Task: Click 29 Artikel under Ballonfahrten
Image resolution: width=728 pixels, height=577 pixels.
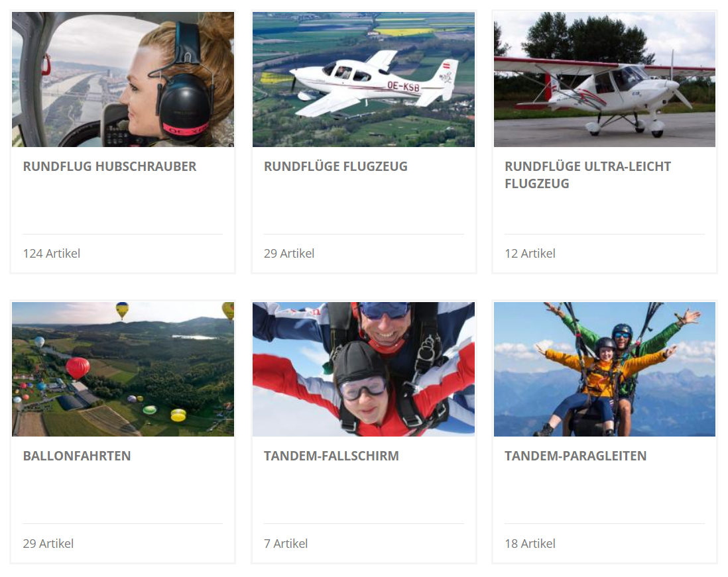Action: pos(48,543)
